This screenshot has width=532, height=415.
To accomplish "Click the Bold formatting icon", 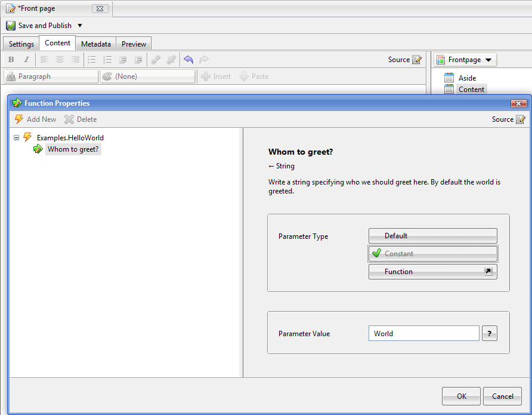I will pyautogui.click(x=11, y=60).
